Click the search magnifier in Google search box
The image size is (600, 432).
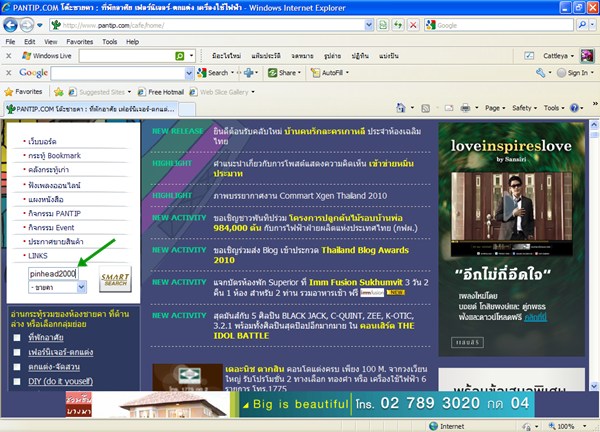tap(582, 25)
